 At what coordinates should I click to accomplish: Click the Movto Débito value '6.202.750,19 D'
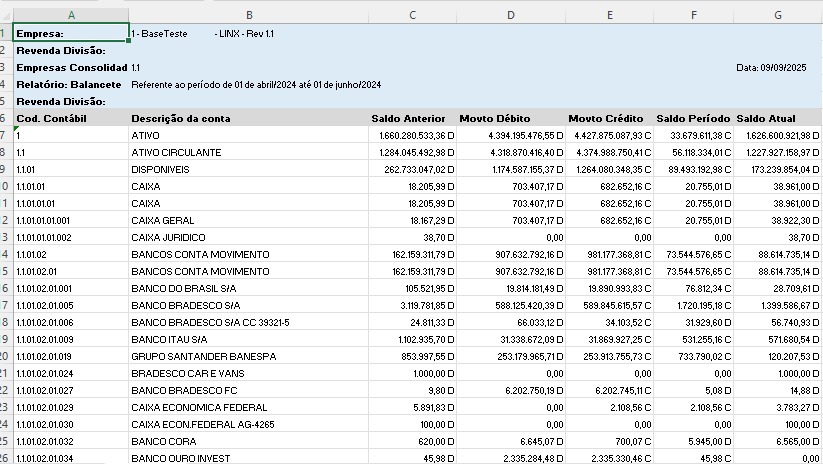[x=511, y=391]
